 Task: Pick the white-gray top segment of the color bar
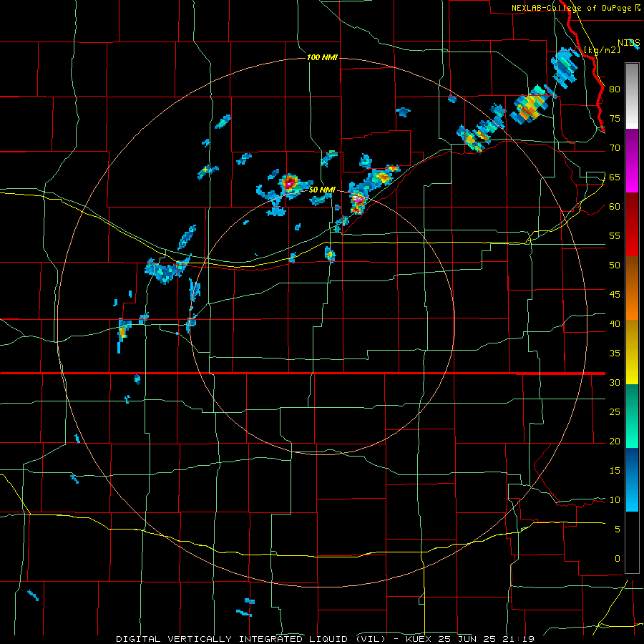[632, 96]
